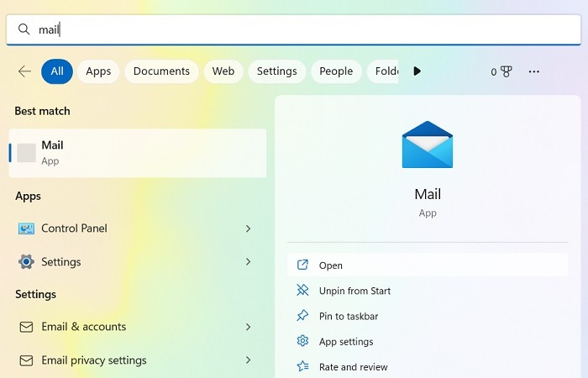
Task: Choose Rate and review
Action: [x=428, y=367]
